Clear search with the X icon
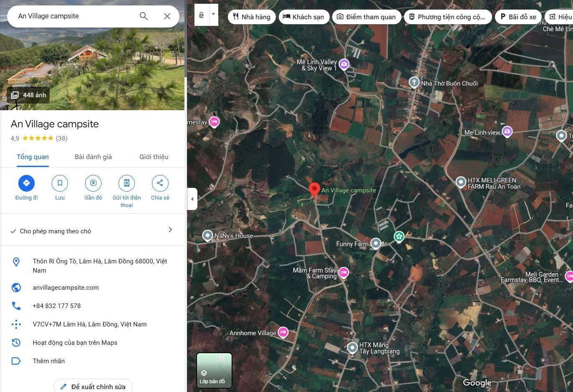Screen dimensions: 573x392 (167, 16)
